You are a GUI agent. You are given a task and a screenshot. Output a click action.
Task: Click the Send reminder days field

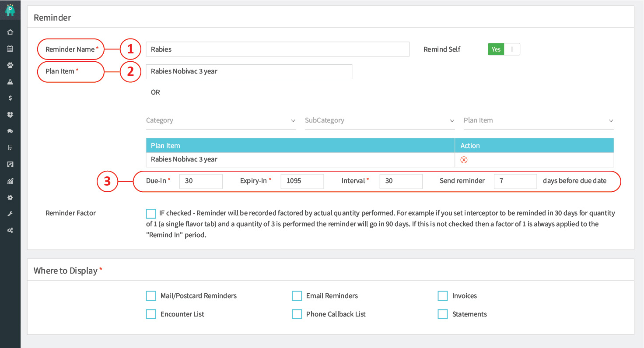point(515,181)
